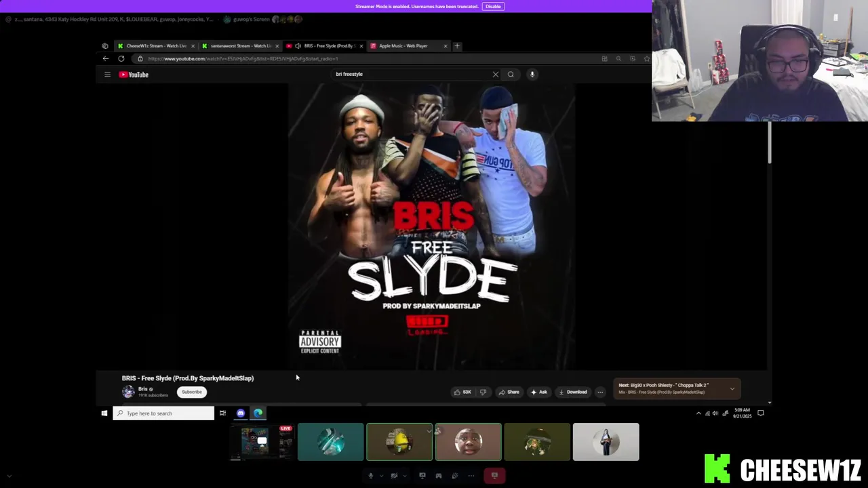
Task: Like the video showing 53K
Action: pos(462,392)
